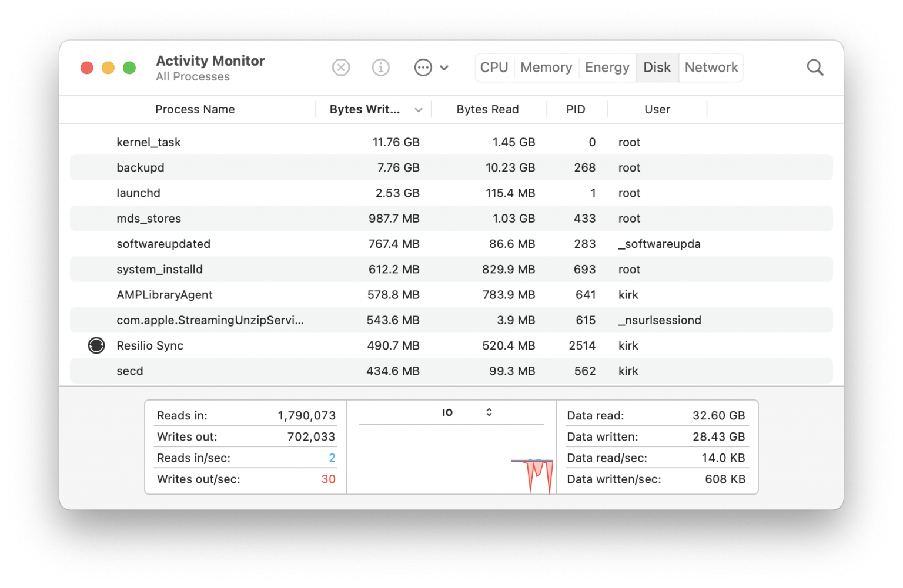Click the yellow minimize window button
Viewport: 903px width, 588px height.
coord(108,68)
